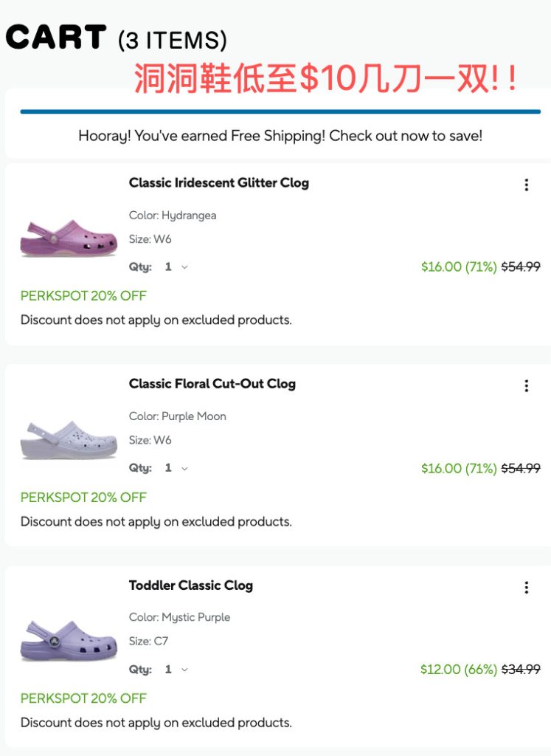Click PERKSPOT 20% OFF under Floral Clog
Image resolution: width=551 pixels, height=756 pixels.
tap(83, 498)
